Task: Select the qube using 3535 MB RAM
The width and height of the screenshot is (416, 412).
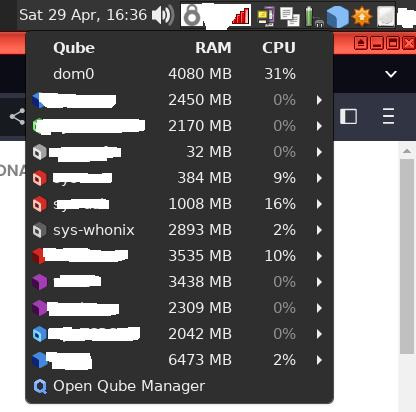Action: 179,256
